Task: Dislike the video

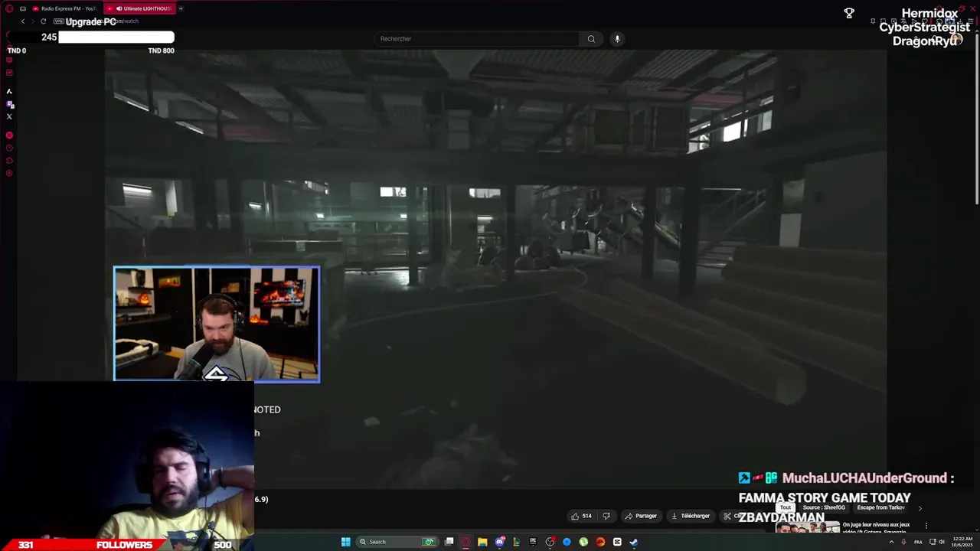Action: 606,516
